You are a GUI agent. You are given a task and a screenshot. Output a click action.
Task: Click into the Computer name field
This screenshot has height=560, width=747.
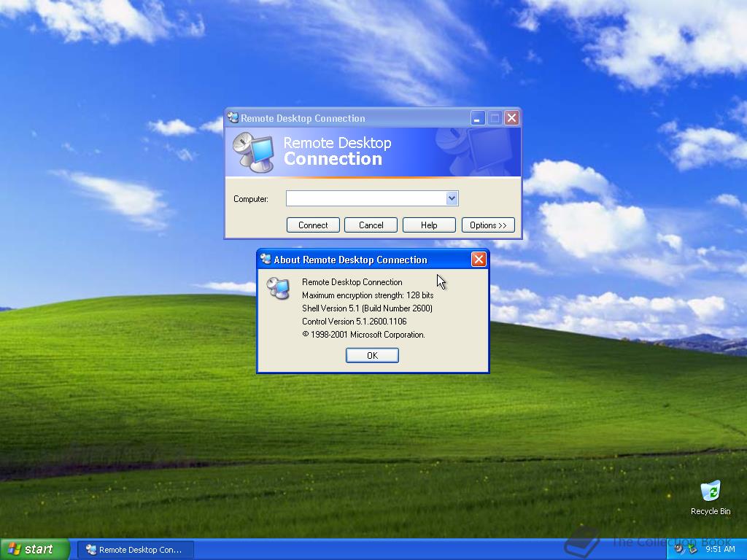[366, 198]
